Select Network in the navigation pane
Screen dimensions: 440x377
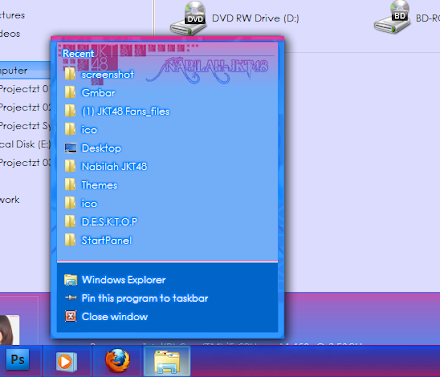coord(10,200)
